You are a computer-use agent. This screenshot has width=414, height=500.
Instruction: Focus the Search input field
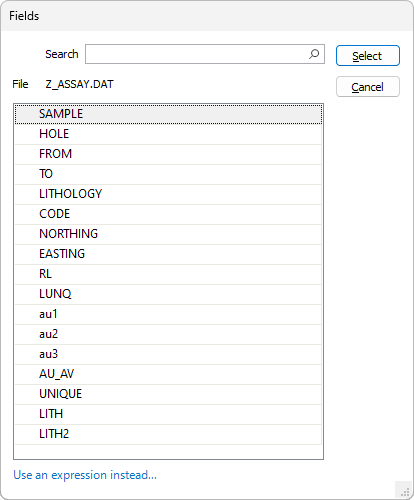[x=205, y=54]
